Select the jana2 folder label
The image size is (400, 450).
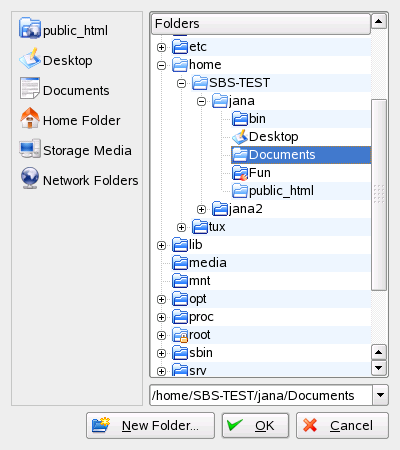coord(246,209)
